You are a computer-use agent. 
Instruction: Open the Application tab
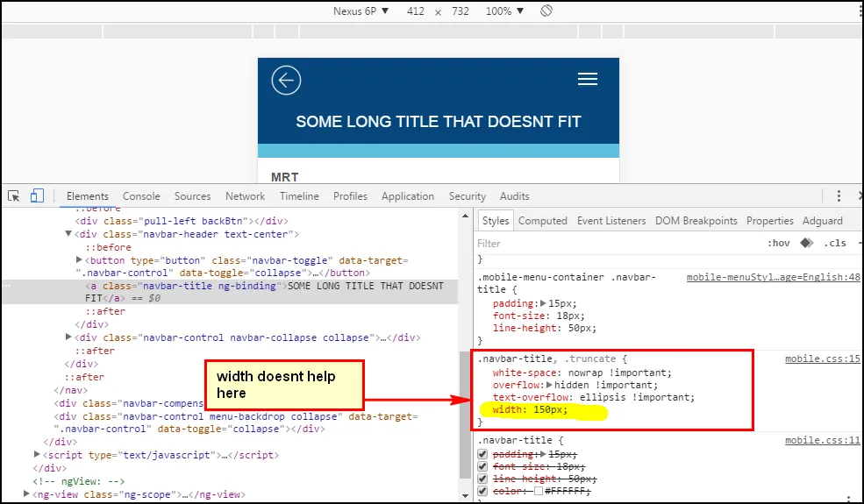click(408, 196)
